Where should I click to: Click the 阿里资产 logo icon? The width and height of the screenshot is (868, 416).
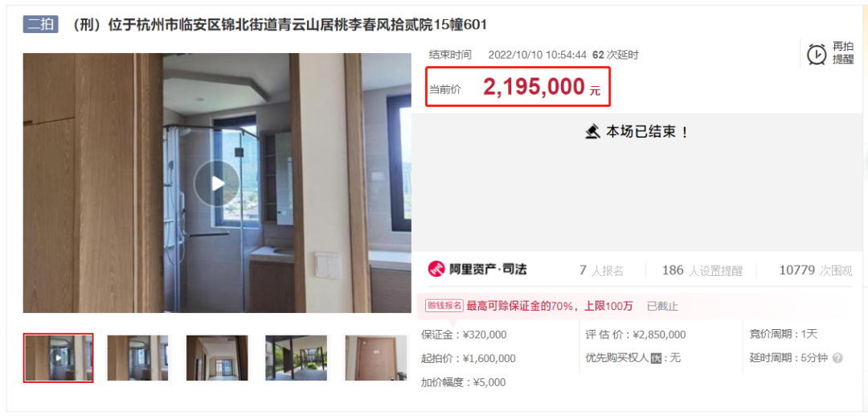[x=436, y=270]
